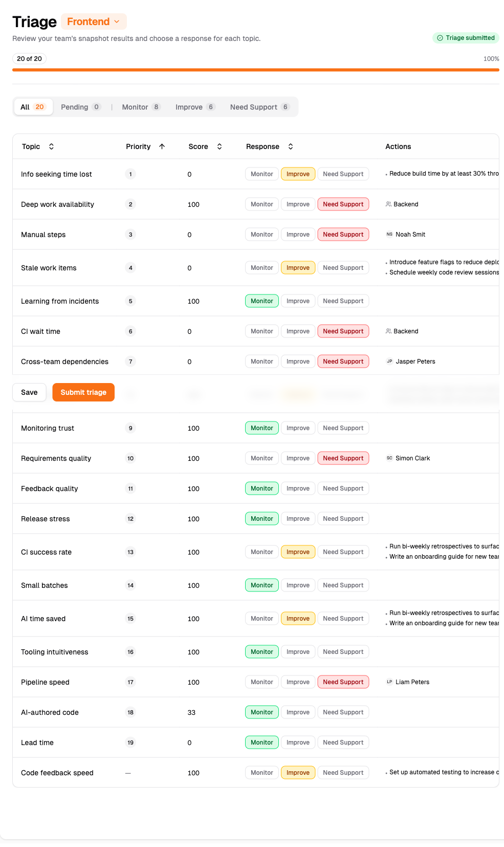Choose Need Support for Code feedback speed
Viewport: 504px width, 847px height.
[x=343, y=772]
